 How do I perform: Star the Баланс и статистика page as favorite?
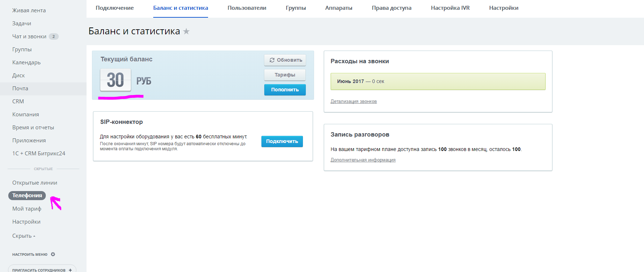(186, 31)
